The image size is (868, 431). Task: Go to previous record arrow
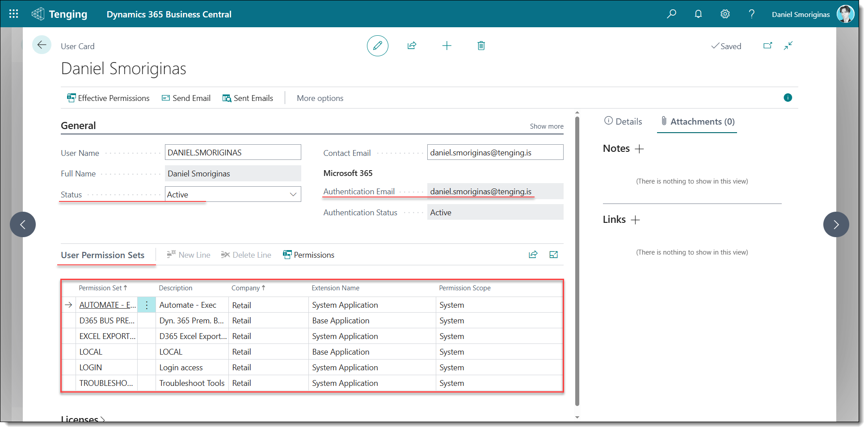coord(23,224)
